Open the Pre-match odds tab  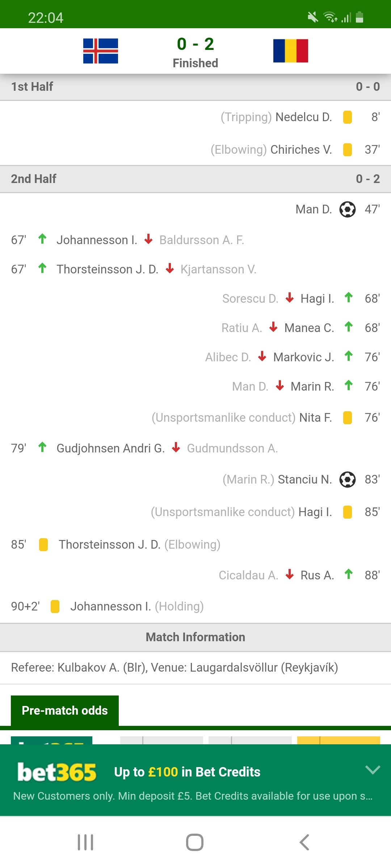[65, 711]
